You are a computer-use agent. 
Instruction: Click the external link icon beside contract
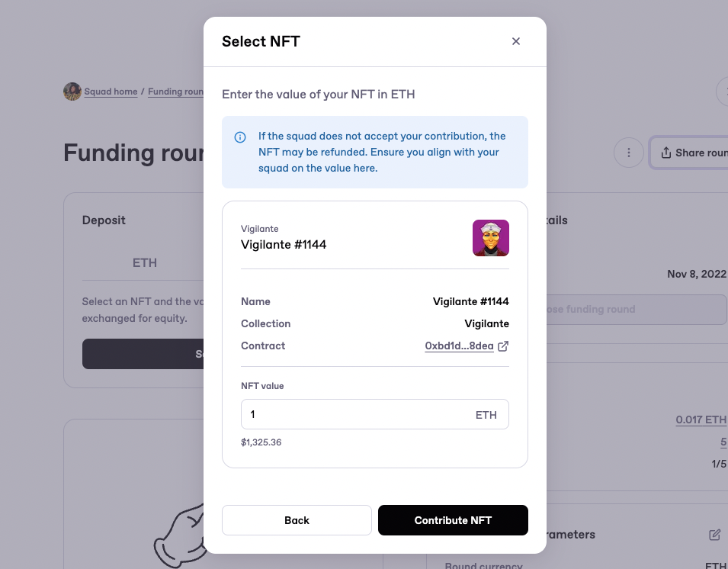pyautogui.click(x=503, y=346)
